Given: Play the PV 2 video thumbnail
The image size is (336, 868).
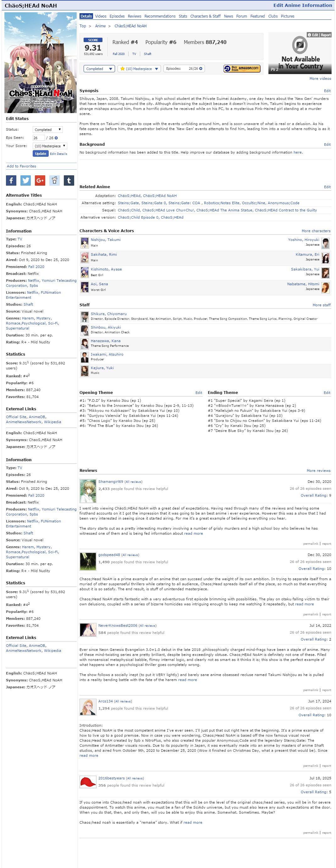Looking at the screenshot, I should point(300,53).
